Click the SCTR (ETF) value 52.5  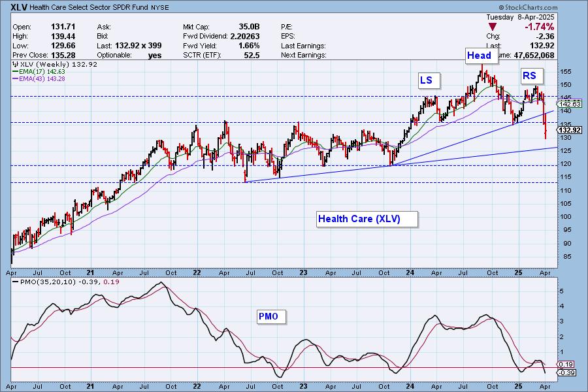coord(252,55)
